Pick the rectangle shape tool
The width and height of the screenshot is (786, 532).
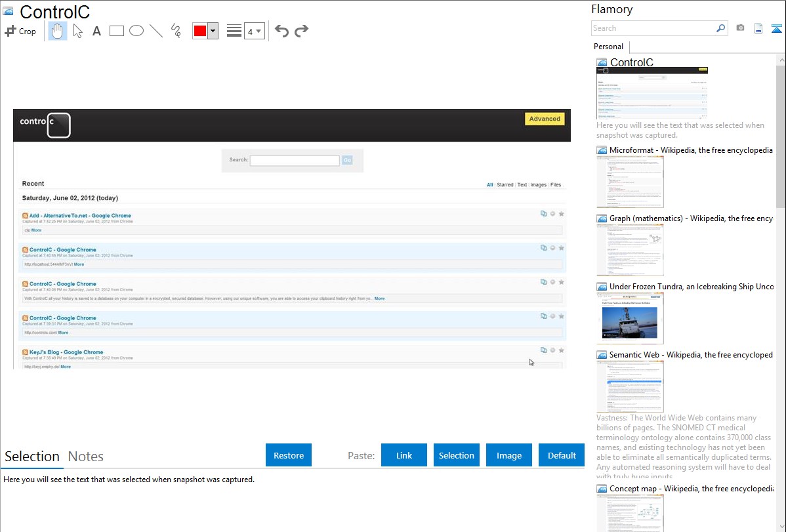116,31
